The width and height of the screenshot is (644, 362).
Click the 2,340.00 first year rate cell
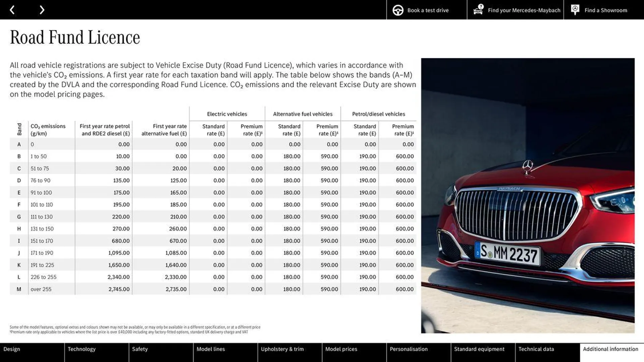point(119,277)
